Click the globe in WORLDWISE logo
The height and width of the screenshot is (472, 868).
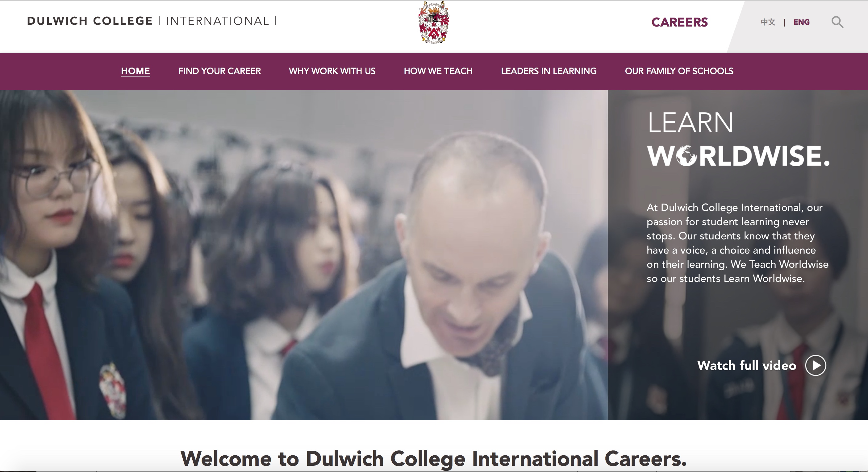[x=687, y=156]
